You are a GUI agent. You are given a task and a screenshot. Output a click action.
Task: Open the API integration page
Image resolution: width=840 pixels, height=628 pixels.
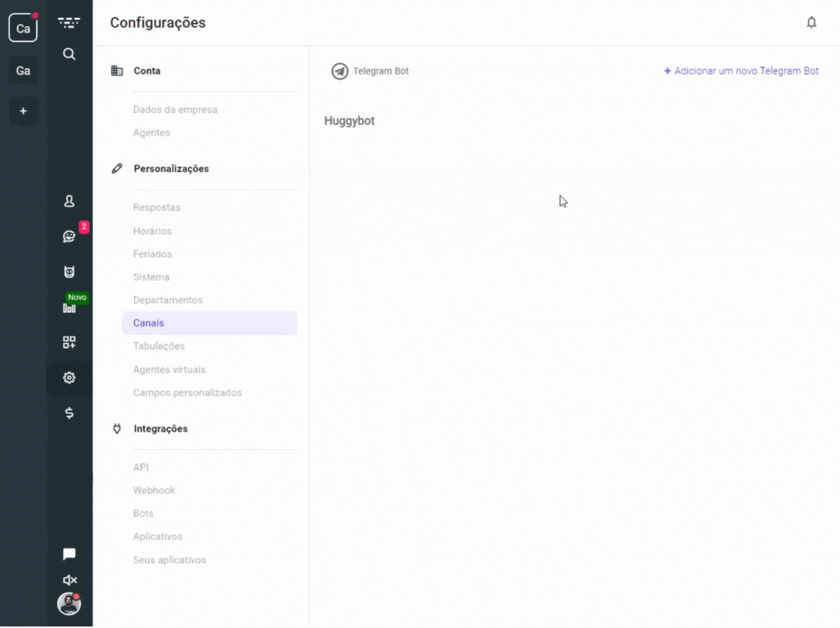pyautogui.click(x=141, y=468)
